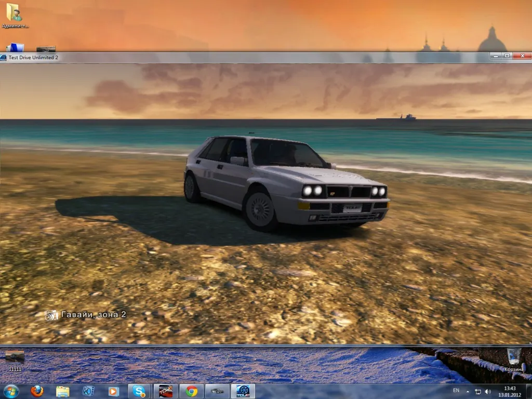The width and height of the screenshot is (532, 399).
Task: Switch to Google Chrome in the taskbar
Action: (191, 391)
